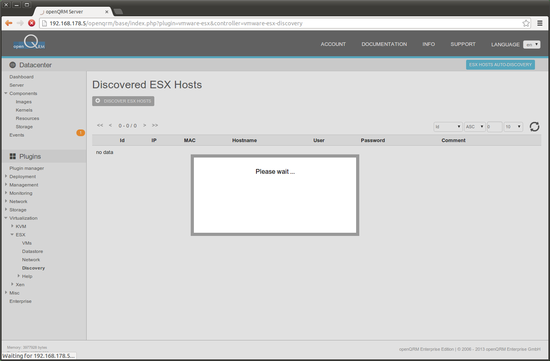550x361 pixels.
Task: Open the DOCUMENTATION menu
Action: [384, 44]
